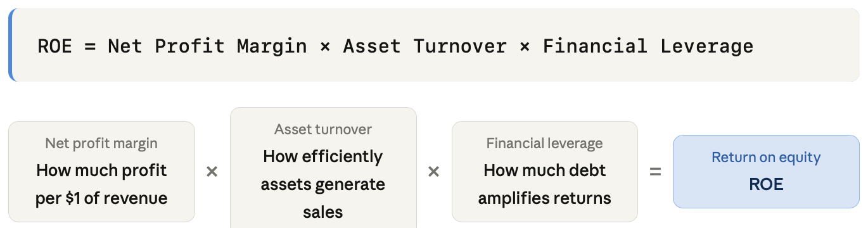Screen dimensions: 868x228
Task: Click 'Financial Leverage' in the formula text
Action: (648, 46)
